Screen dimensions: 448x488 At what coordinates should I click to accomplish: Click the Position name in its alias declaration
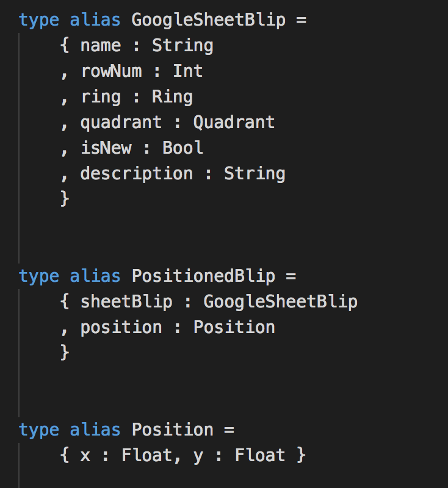[172, 429]
